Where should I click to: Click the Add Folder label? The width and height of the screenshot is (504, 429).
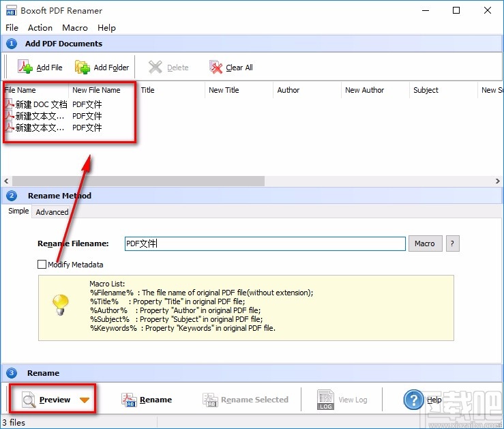pos(111,68)
